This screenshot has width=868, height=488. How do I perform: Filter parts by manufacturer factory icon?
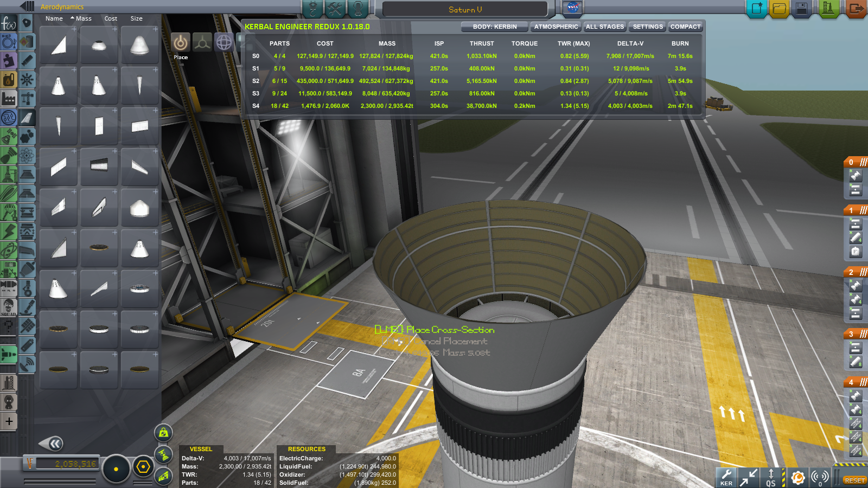(9, 98)
